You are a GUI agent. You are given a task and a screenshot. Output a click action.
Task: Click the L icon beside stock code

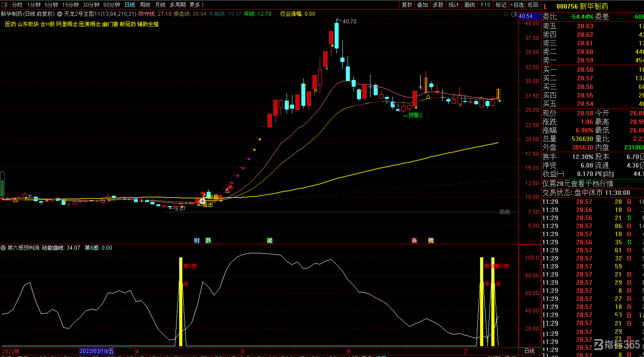545,6
